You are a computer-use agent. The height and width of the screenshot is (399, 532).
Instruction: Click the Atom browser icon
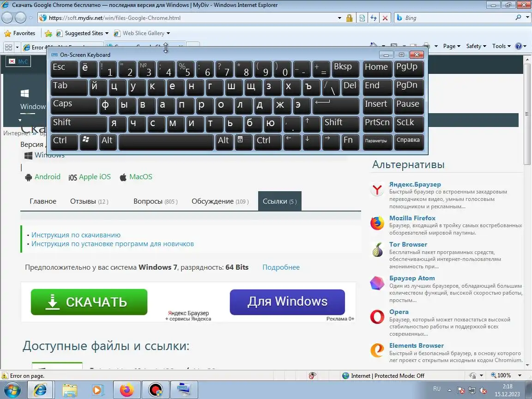point(377,283)
